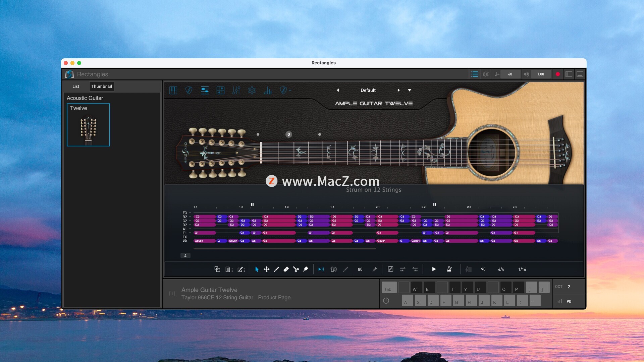This screenshot has height=362, width=644.
Task: Toggle the strum preview hand-speaker icon
Action: pyautogui.click(x=333, y=269)
